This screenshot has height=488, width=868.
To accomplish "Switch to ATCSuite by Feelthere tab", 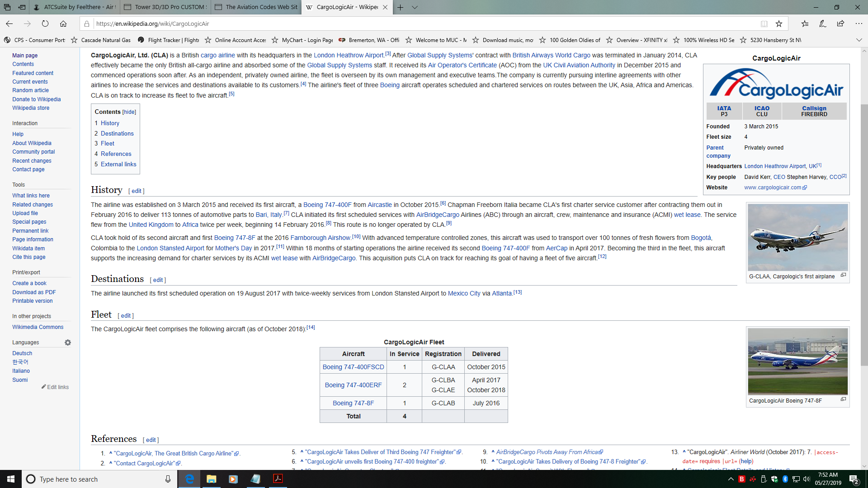I will 74,7.
